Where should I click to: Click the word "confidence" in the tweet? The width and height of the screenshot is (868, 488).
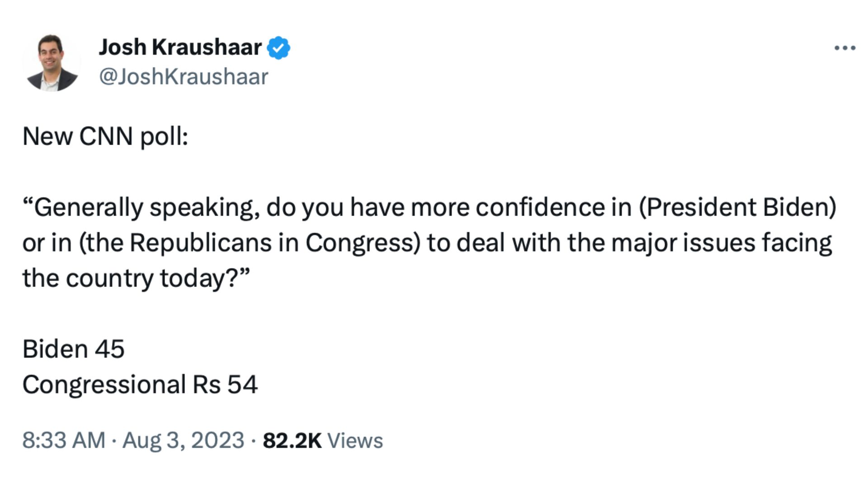[x=540, y=207]
